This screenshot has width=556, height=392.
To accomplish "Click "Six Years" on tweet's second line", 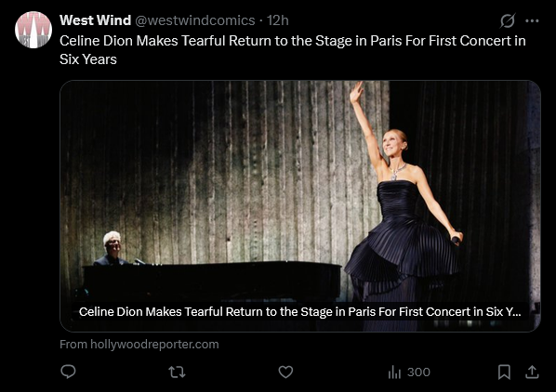I will coord(88,59).
